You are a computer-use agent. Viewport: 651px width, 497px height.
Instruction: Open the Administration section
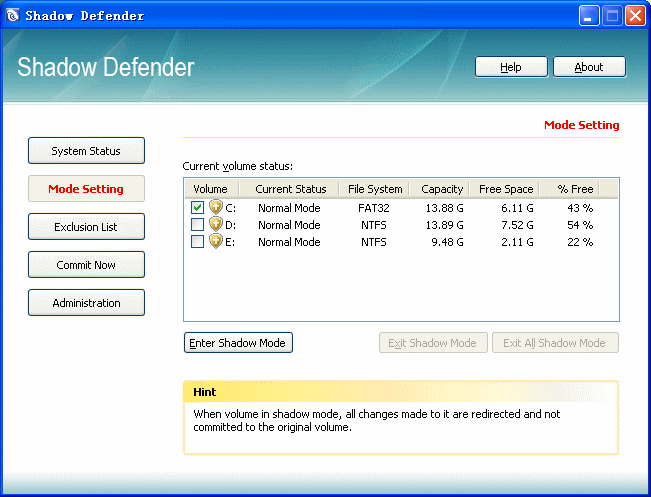[86, 303]
